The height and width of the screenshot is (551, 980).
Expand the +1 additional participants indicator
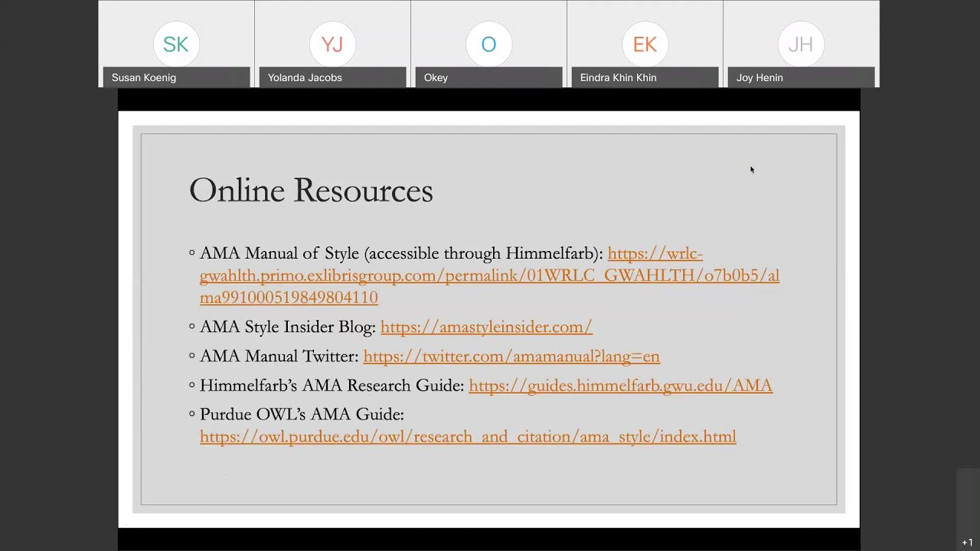tap(968, 543)
